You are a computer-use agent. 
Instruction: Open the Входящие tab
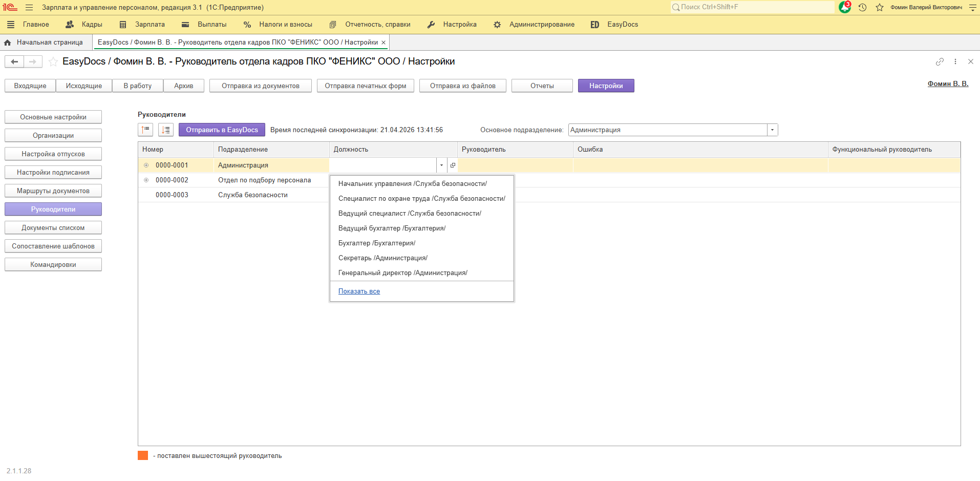click(x=30, y=86)
